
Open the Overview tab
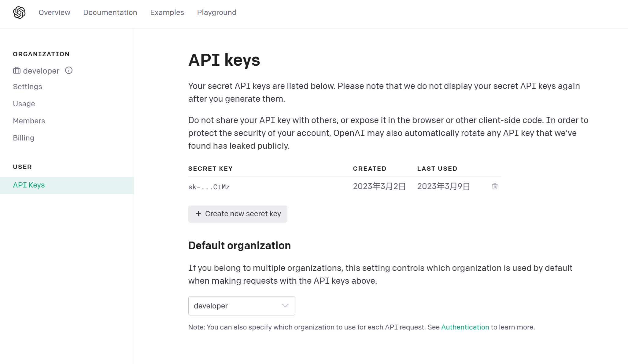coord(54,13)
